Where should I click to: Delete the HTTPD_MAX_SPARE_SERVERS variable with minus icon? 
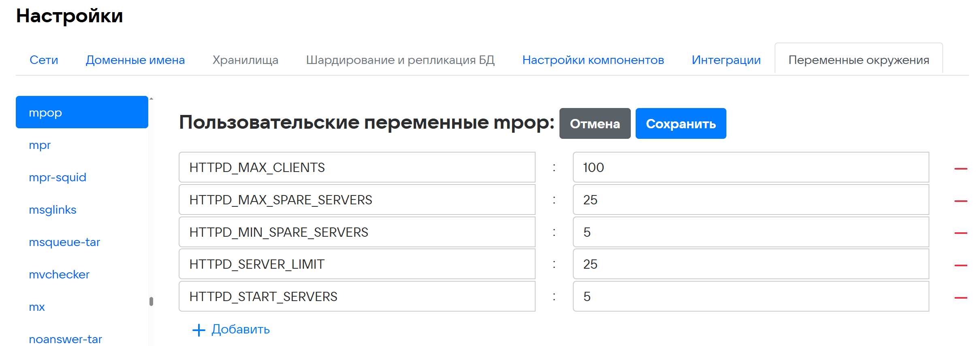point(961,201)
